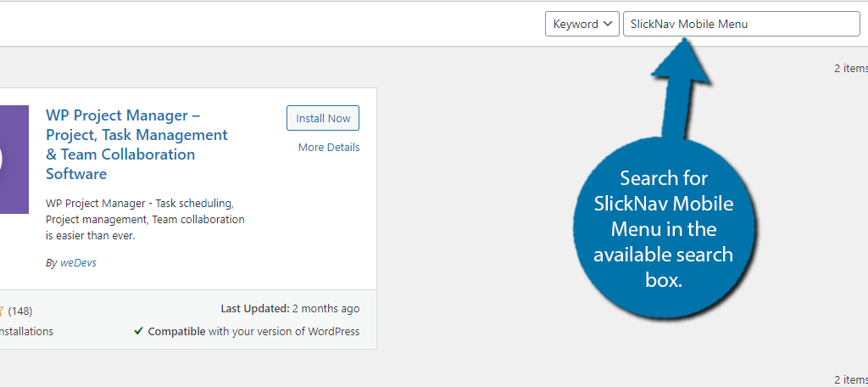
Task: Click the installations count label
Action: tap(26, 332)
